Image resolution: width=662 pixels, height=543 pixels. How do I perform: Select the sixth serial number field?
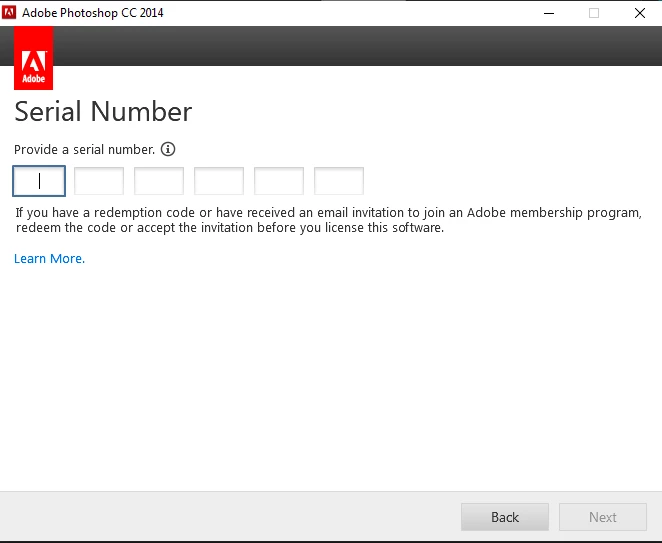[339, 181]
